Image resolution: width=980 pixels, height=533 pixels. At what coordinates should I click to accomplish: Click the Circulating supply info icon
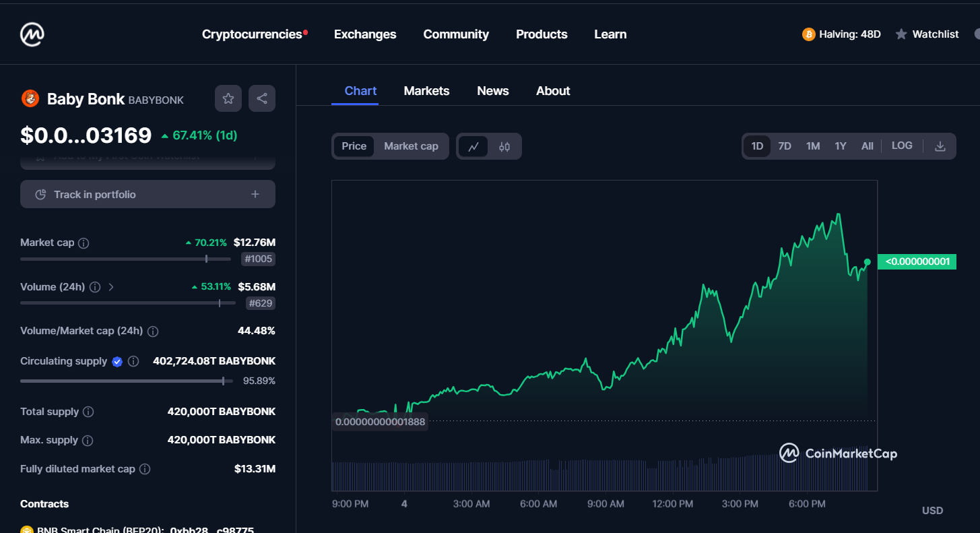[x=133, y=362]
